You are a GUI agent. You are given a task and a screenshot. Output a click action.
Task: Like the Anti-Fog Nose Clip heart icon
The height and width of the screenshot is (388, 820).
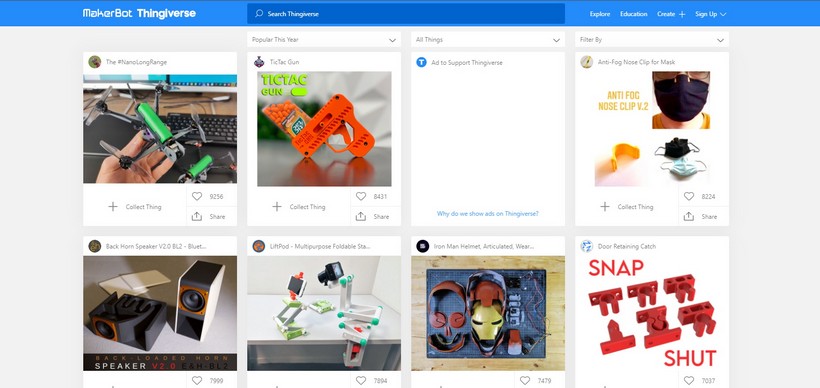pos(689,197)
